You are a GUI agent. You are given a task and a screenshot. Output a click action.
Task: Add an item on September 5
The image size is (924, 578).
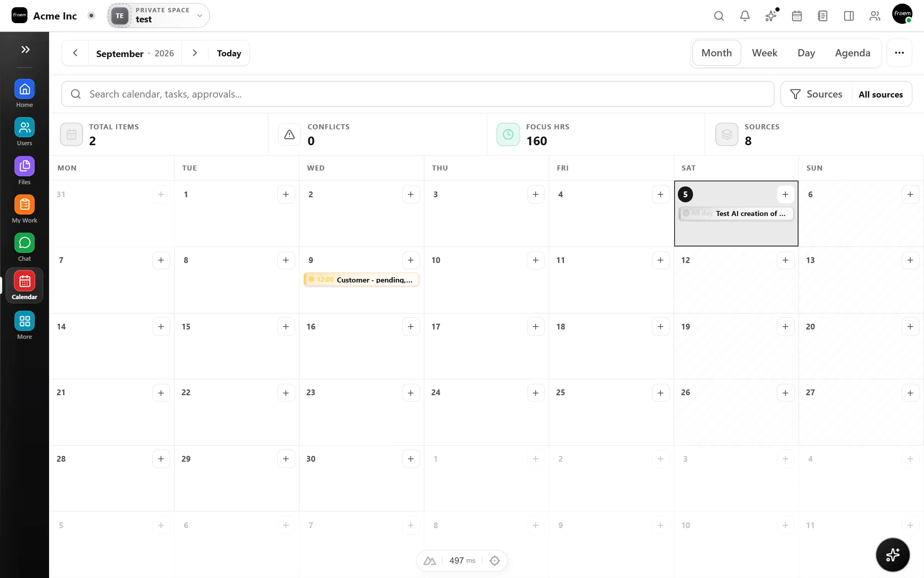[785, 194]
